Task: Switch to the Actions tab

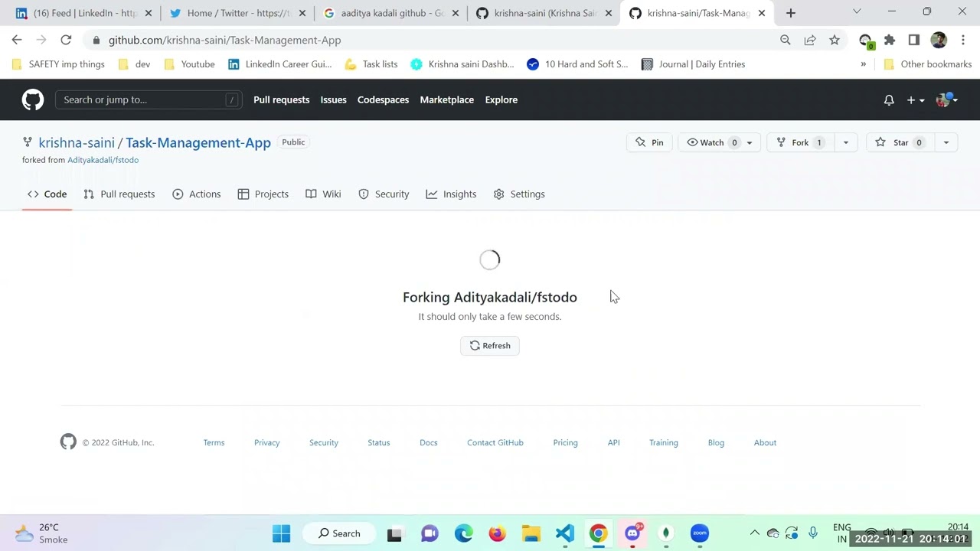Action: [197, 194]
